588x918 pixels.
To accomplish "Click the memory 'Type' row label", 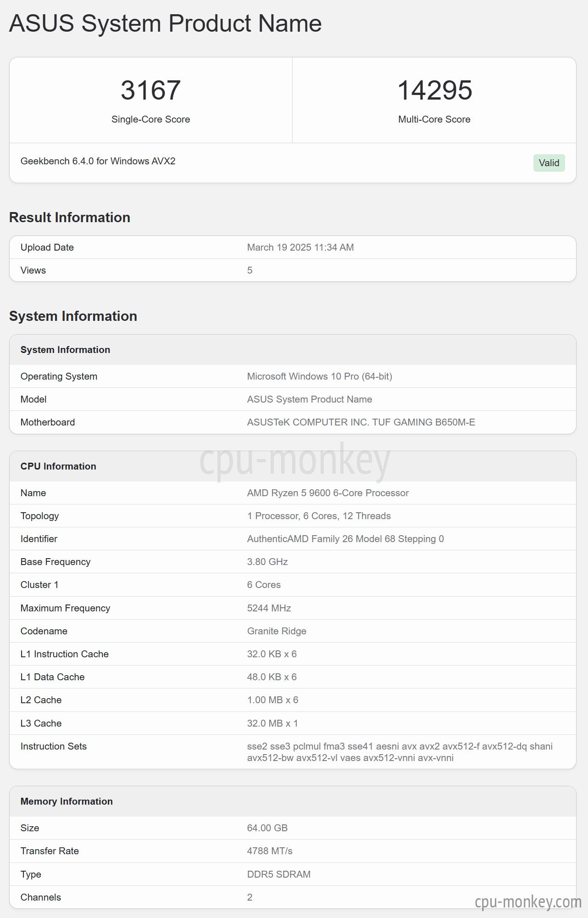I will (31, 874).
